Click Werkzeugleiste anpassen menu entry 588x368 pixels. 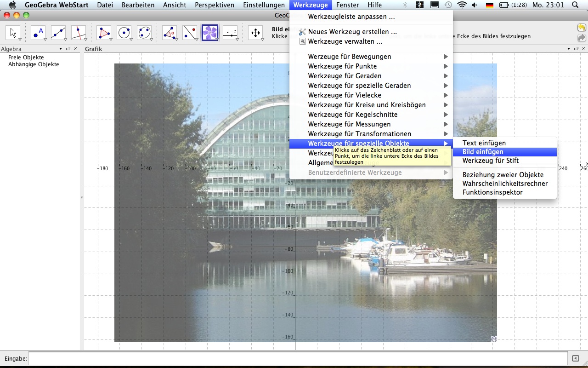351,17
